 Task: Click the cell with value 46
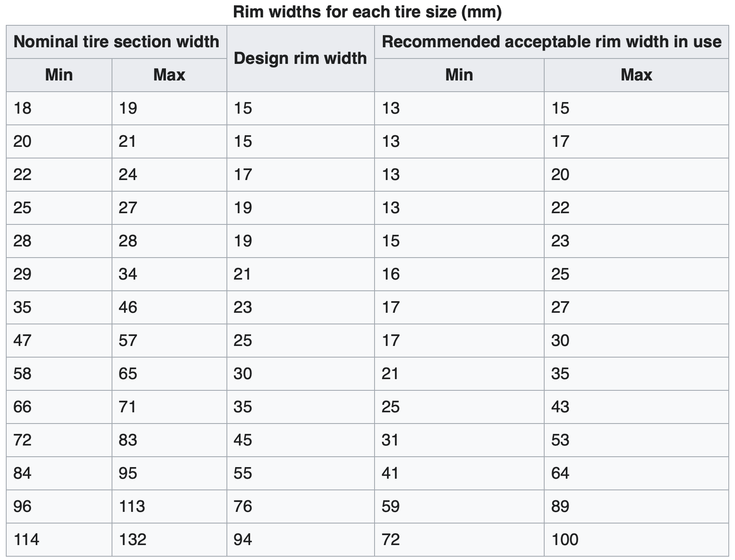[x=128, y=307]
